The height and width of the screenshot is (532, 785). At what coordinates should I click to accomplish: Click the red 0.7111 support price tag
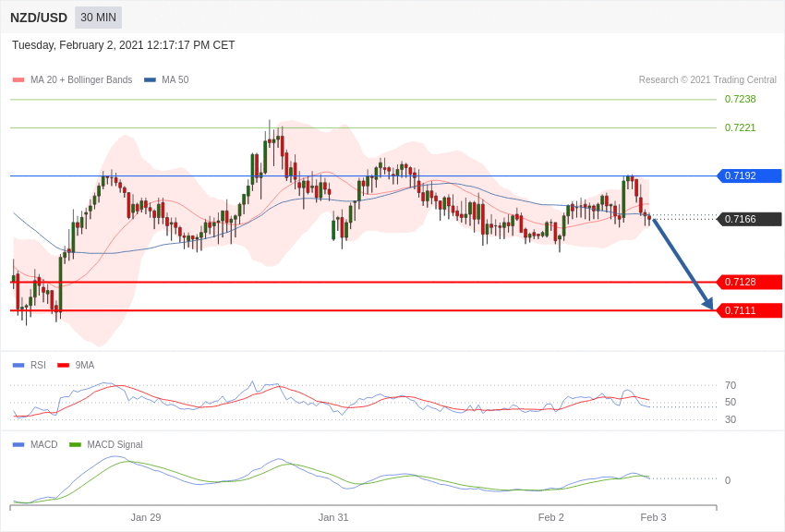click(750, 310)
